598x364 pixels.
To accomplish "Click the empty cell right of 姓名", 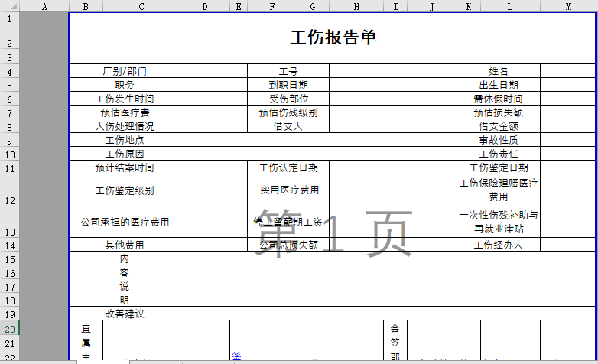I will click(568, 71).
